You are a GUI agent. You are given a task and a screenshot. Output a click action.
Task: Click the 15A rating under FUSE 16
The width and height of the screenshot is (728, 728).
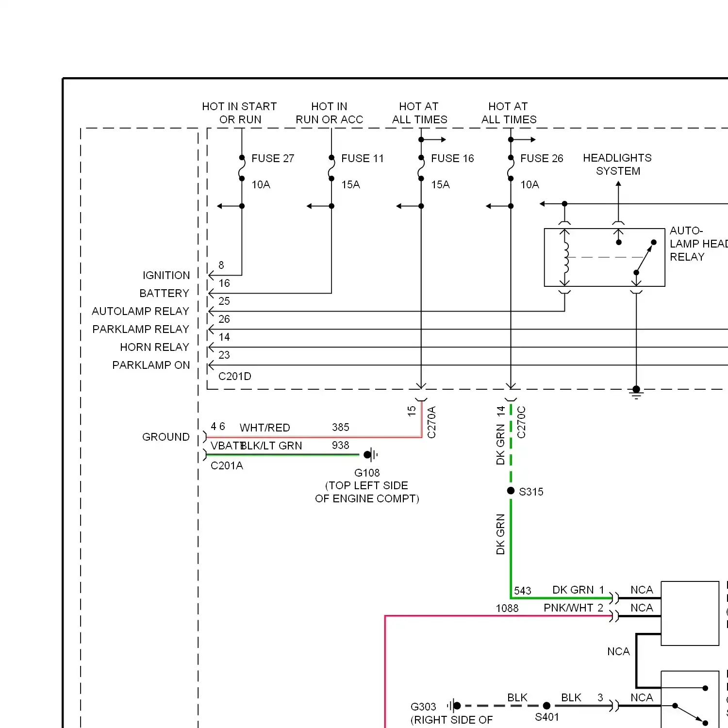[x=441, y=185]
